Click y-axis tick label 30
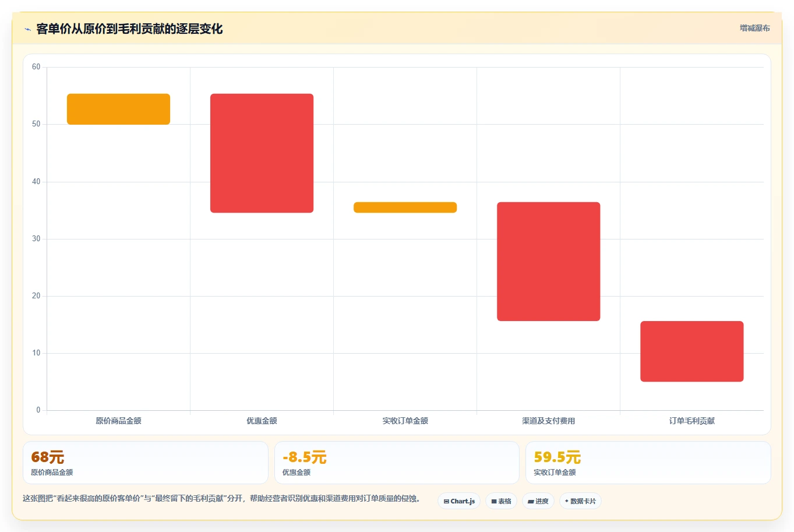The height and width of the screenshot is (532, 794). point(36,239)
